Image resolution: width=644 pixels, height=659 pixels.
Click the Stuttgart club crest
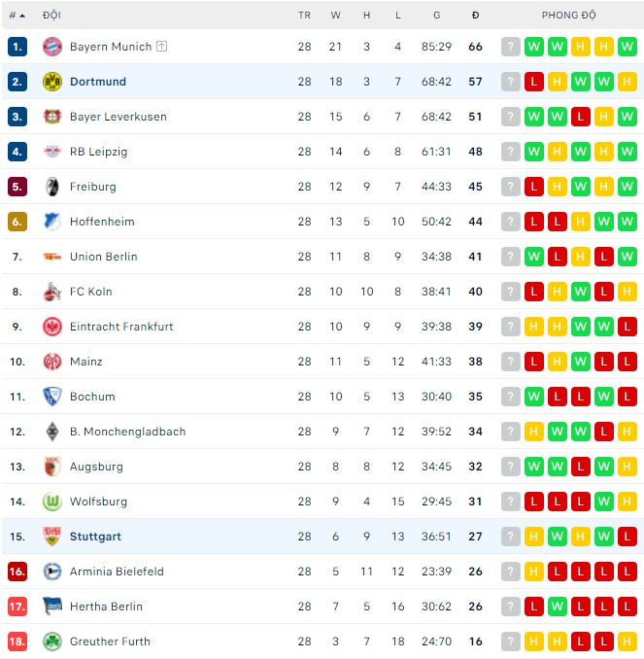(x=52, y=537)
